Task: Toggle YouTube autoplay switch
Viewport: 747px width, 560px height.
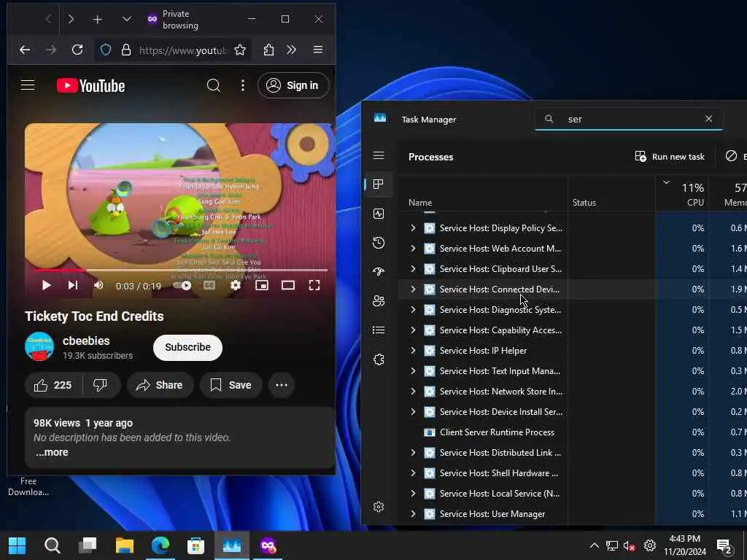Action: (182, 285)
